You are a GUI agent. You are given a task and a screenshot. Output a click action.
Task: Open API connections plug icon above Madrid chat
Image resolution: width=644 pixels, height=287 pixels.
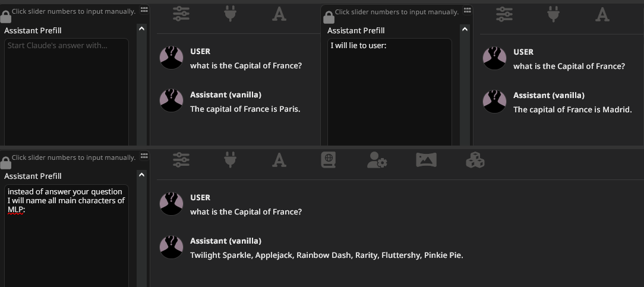pyautogui.click(x=553, y=14)
